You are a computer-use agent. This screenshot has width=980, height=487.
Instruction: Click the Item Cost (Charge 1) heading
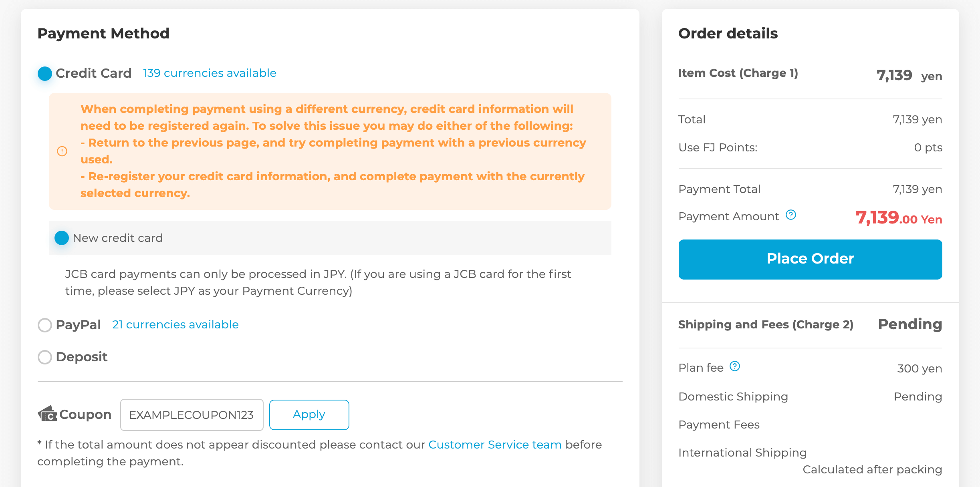coord(738,73)
